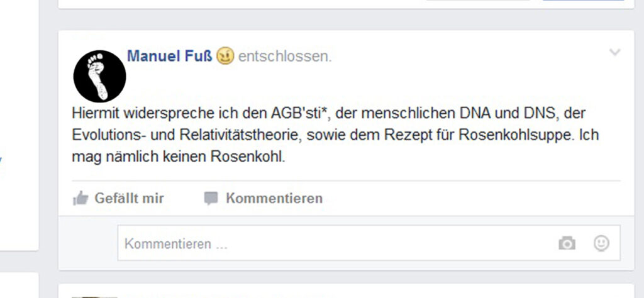Screen dimensions: 644x298
Task: Click the partially visible blue button at top
Action: [x=583, y=1]
